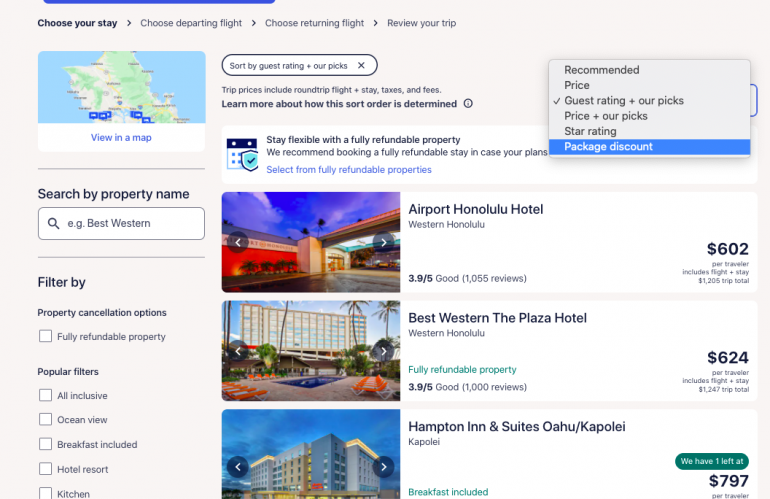Image resolution: width=770 pixels, height=499 pixels.
Task: Enable the All inclusive filter
Action: 45,396
